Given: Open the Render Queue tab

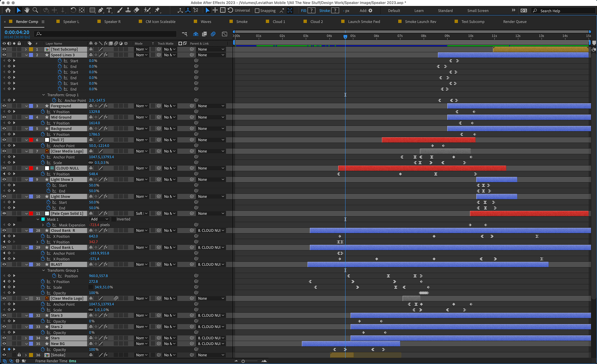Looking at the screenshot, I should tap(515, 22).
